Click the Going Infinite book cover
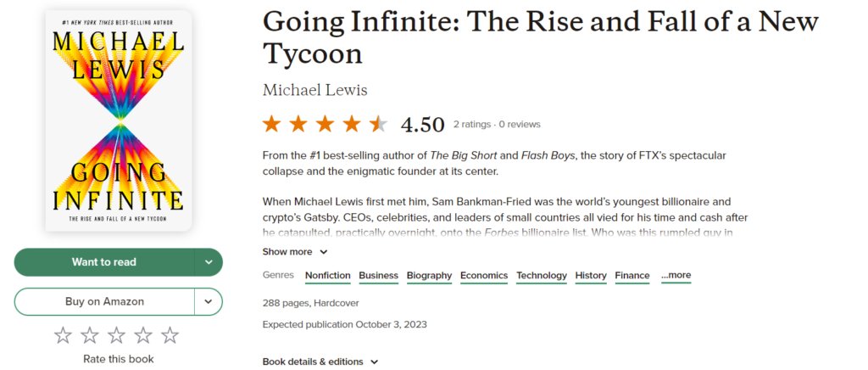This screenshot has height=370, width=868. click(119, 121)
